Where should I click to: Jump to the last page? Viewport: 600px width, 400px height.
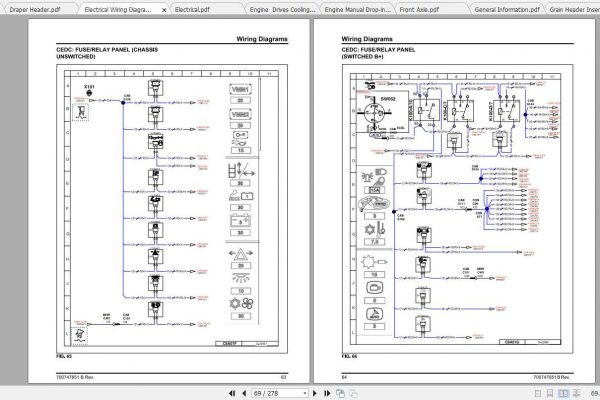pos(327,393)
